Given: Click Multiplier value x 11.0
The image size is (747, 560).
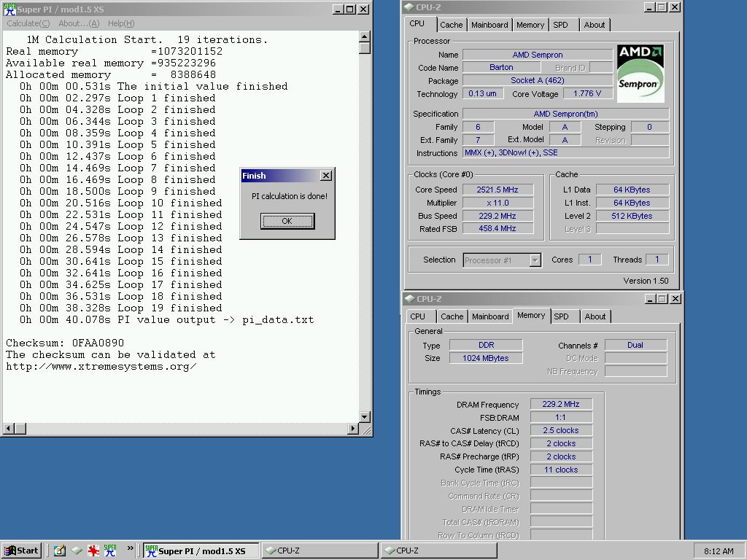Looking at the screenshot, I should tap(498, 203).
